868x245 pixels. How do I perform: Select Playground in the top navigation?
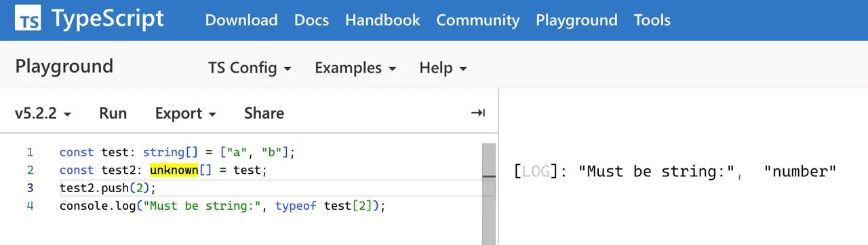(x=576, y=20)
